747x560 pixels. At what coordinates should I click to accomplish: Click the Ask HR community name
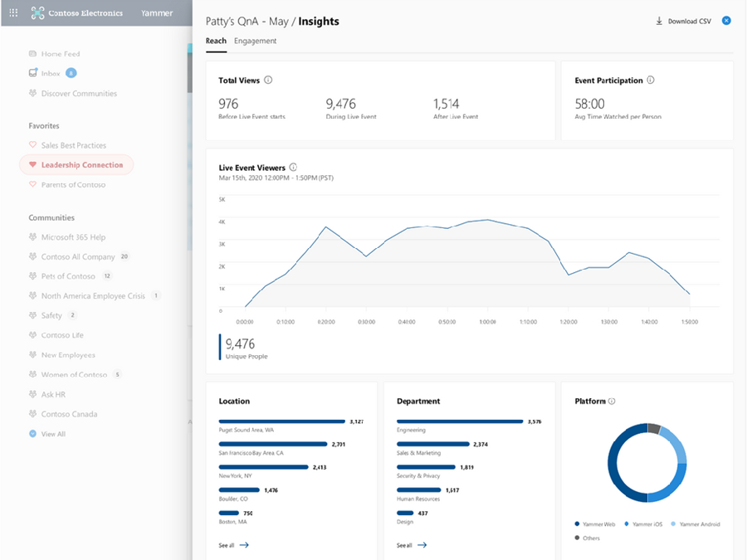[53, 394]
